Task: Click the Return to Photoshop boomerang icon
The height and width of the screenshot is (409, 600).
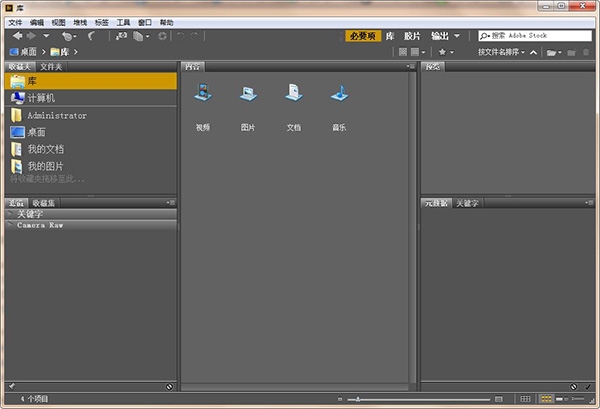Action: [90, 36]
